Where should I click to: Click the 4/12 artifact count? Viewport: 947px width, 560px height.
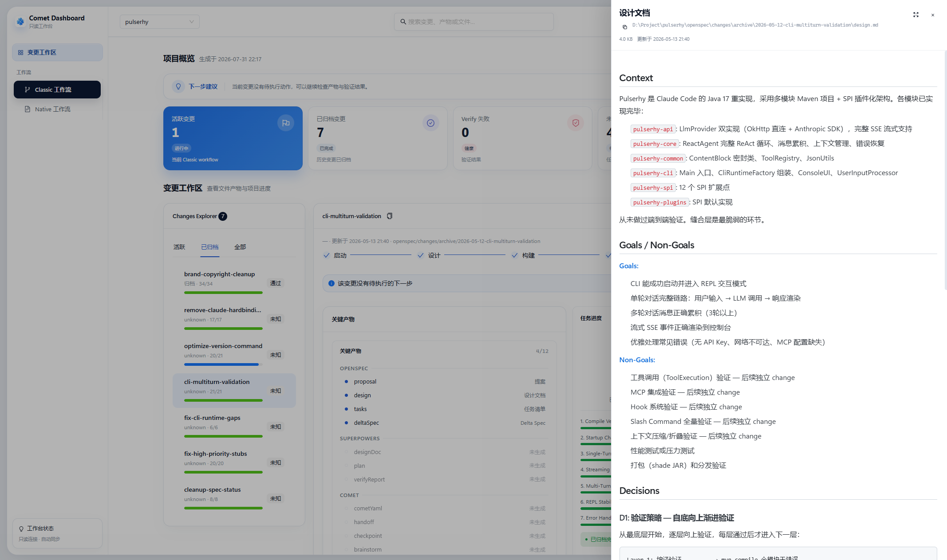coord(542,351)
